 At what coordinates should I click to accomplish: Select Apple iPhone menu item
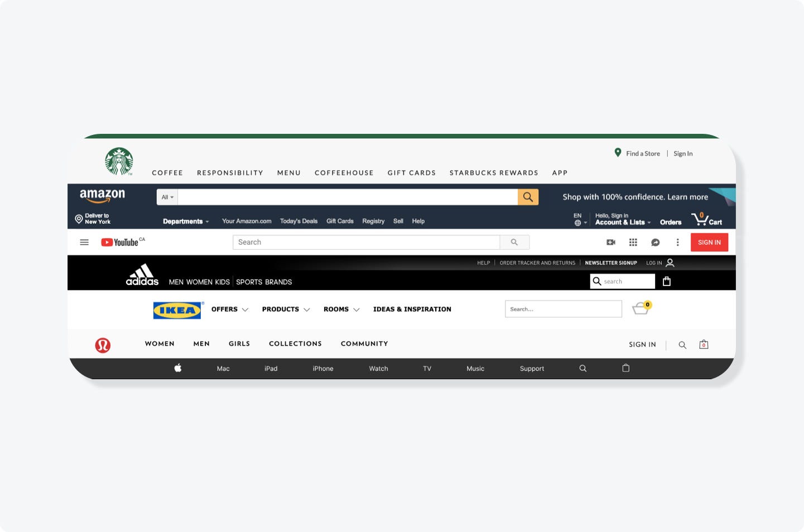[323, 369]
